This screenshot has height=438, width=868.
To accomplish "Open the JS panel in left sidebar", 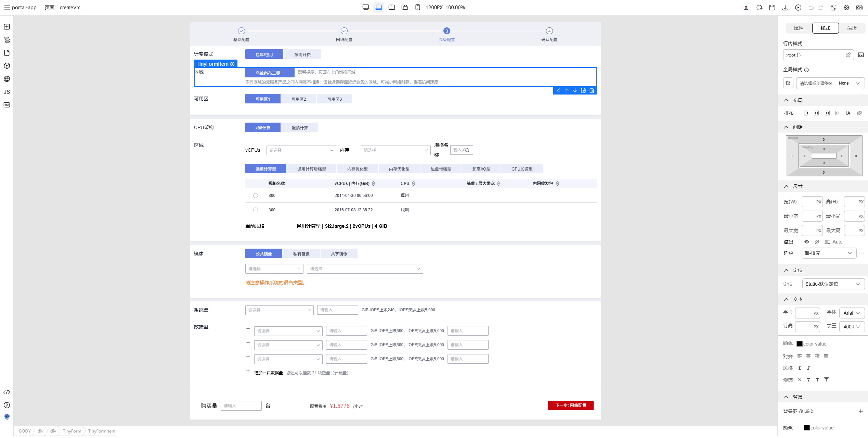I will coord(7,92).
